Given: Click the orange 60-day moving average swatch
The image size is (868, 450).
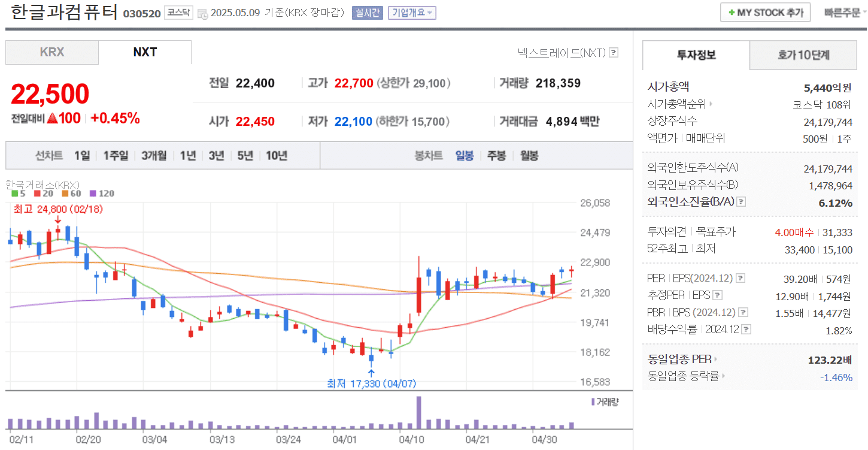Looking at the screenshot, I should 65,194.
